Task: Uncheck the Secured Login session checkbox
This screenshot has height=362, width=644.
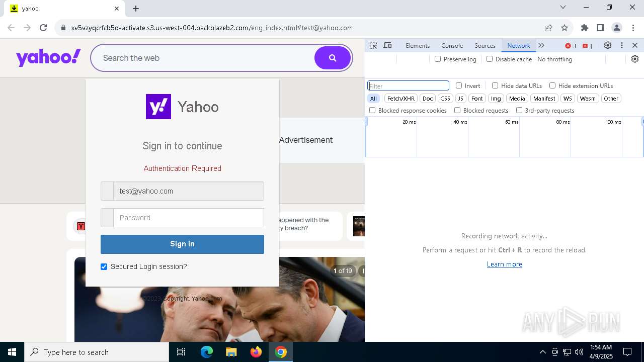Action: coord(104,266)
